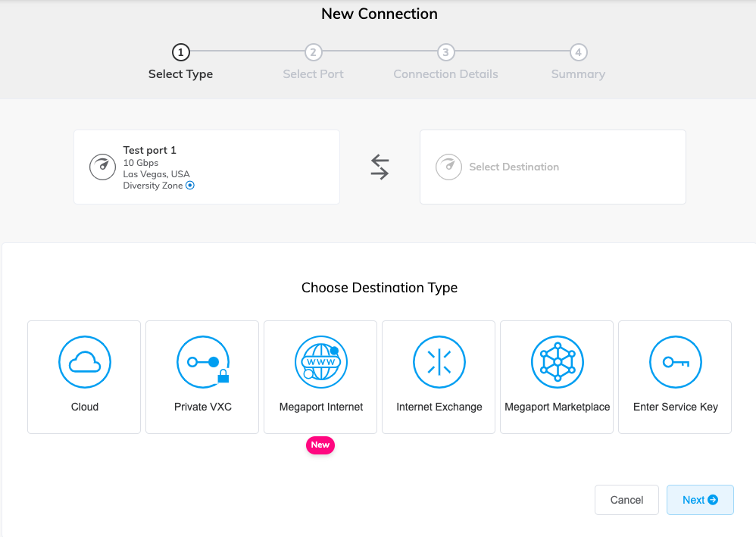
Task: Click the Connection Details step label
Action: click(x=446, y=74)
